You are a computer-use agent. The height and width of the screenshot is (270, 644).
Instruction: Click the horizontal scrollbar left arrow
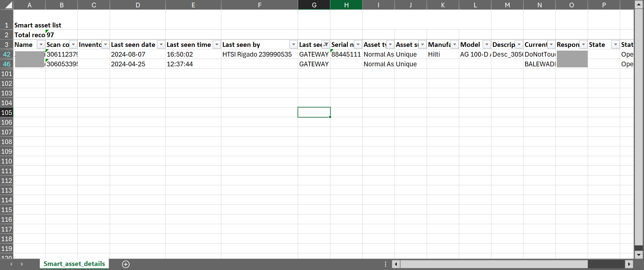click(x=396, y=264)
